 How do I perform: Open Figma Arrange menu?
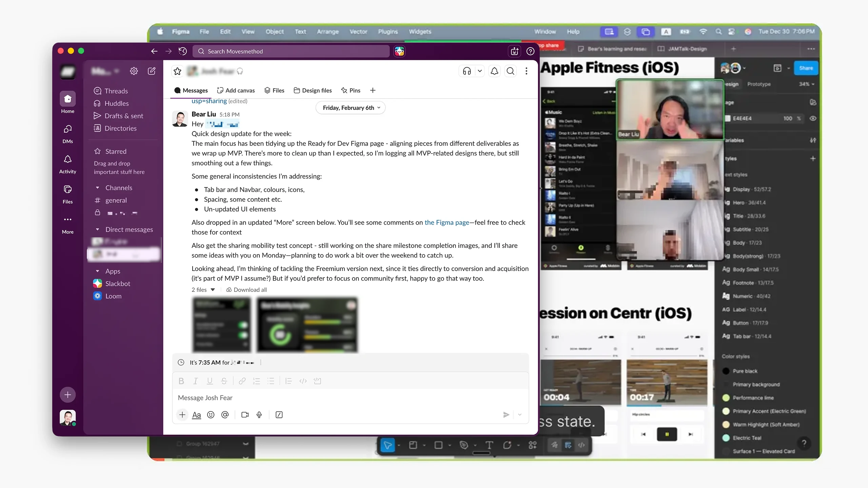click(328, 32)
